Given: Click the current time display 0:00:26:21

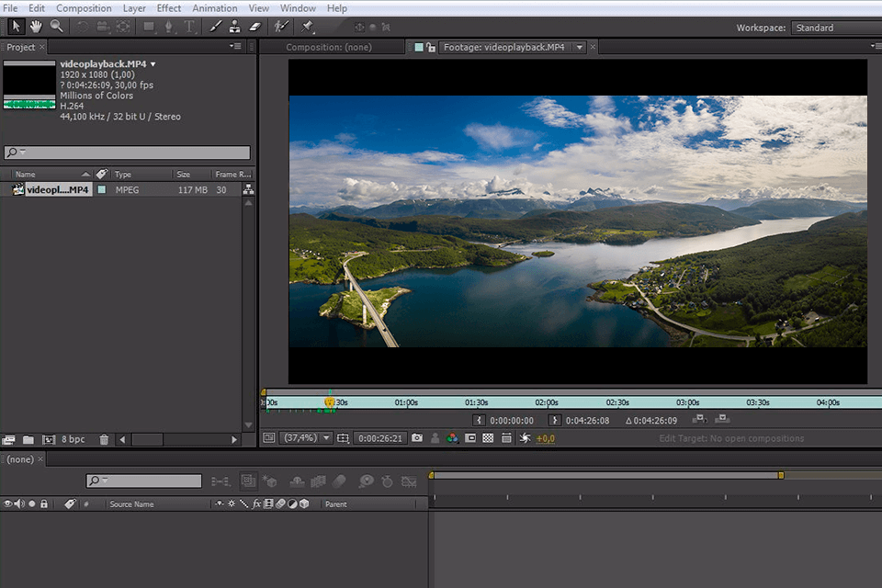Looking at the screenshot, I should (379, 438).
